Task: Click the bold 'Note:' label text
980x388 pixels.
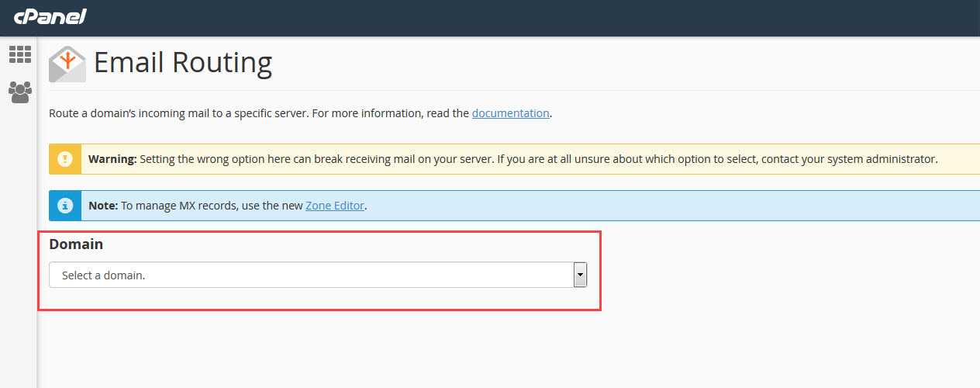Action: click(102, 206)
